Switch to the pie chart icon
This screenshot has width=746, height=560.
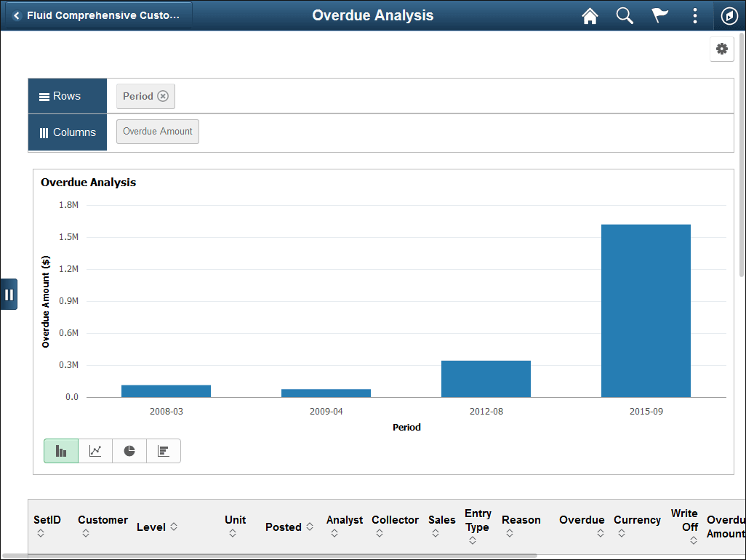[129, 450]
